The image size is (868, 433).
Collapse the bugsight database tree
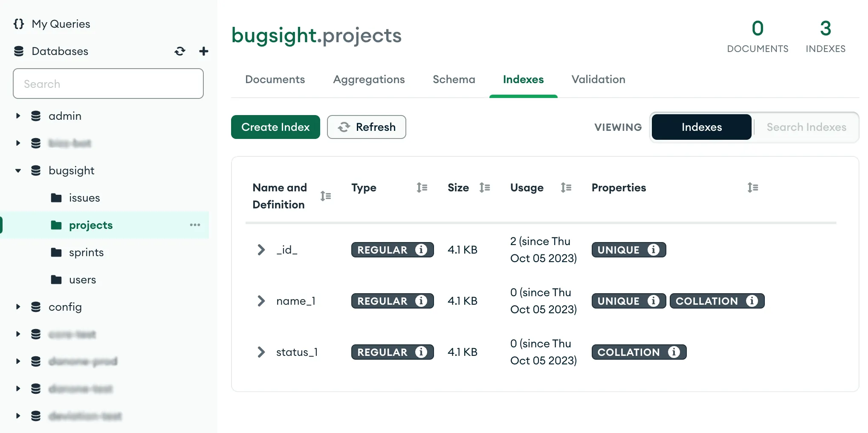(x=18, y=170)
